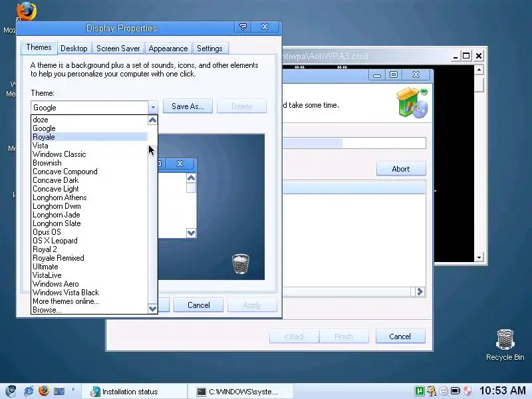Click Abort in the installer window
Screen dimensions: 532x399
pyautogui.click(x=401, y=169)
